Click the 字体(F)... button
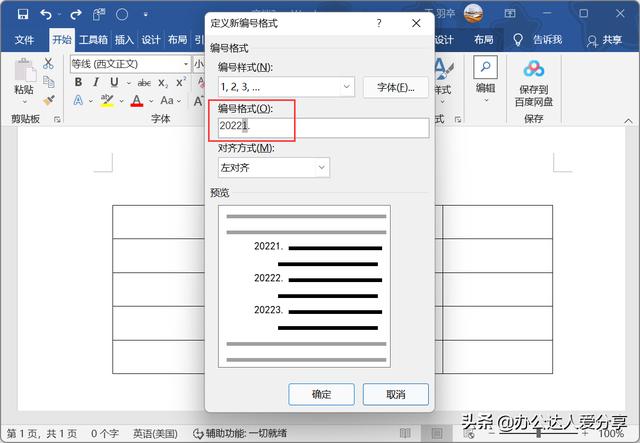The image size is (640, 443). [396, 87]
